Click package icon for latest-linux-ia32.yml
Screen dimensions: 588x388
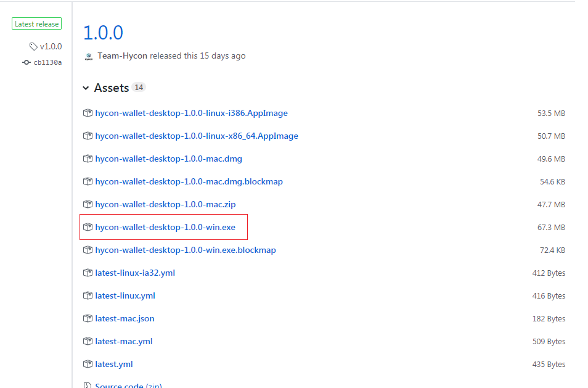[88, 273]
